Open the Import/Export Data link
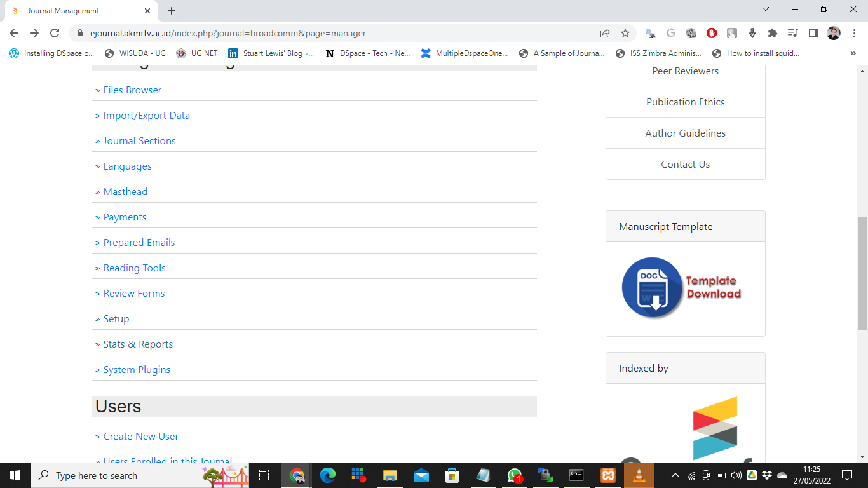 [x=146, y=116]
